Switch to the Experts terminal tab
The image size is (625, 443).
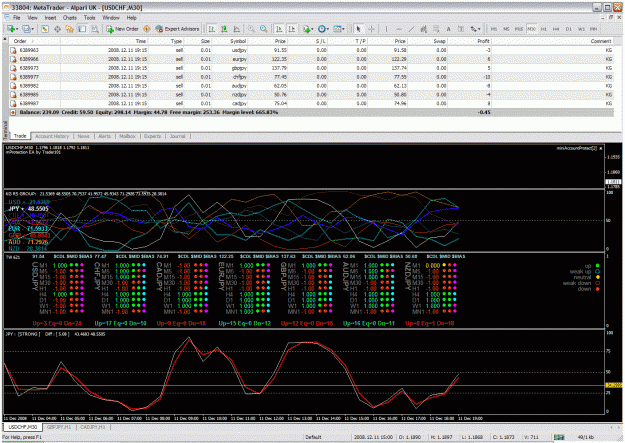pos(152,136)
